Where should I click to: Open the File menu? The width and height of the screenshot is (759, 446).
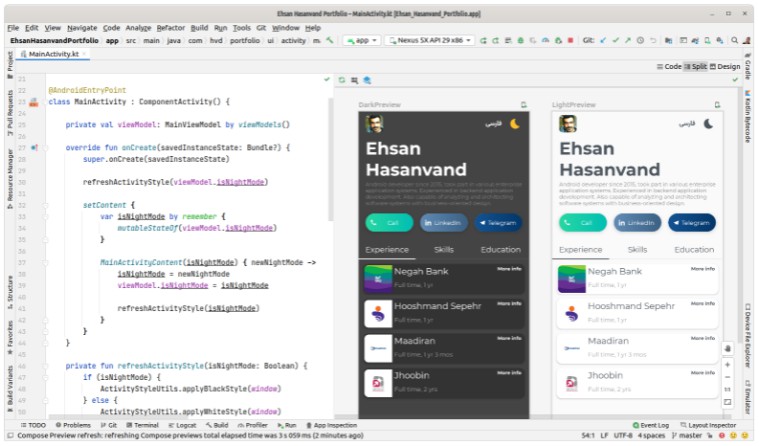pos(13,28)
